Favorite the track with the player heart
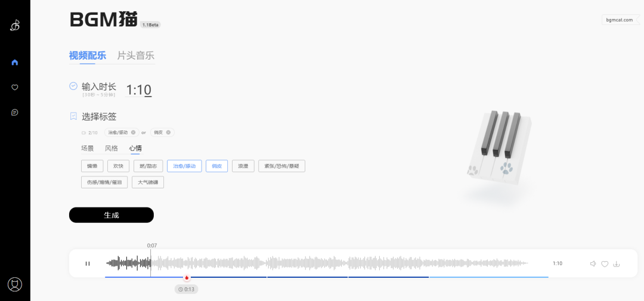 (x=605, y=264)
